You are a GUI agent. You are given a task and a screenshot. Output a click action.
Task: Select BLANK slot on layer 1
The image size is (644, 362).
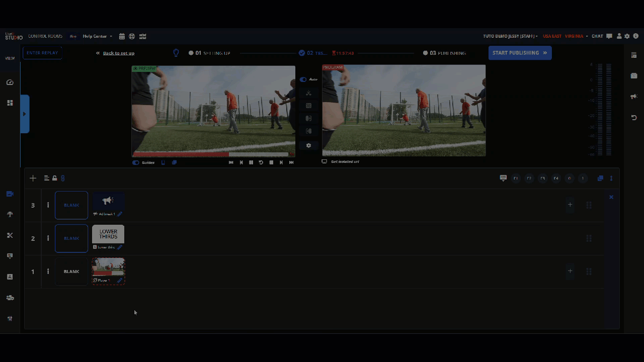click(71, 271)
